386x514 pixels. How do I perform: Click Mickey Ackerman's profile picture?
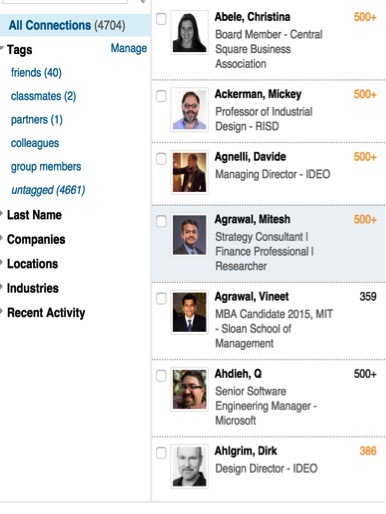click(189, 110)
